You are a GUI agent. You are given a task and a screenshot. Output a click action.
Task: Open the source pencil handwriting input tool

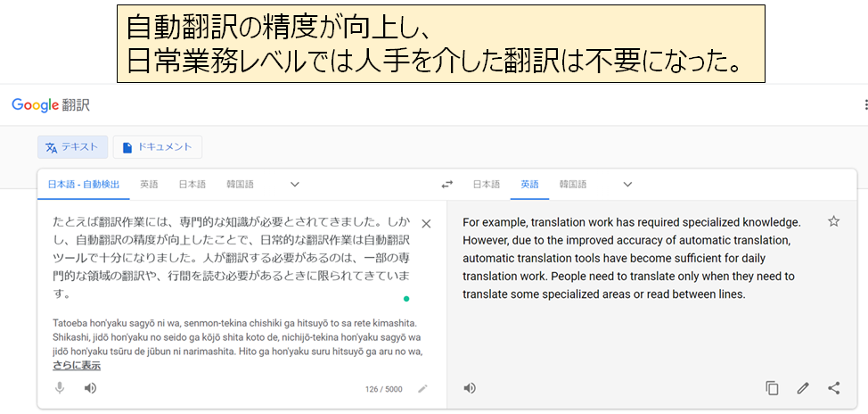(422, 388)
